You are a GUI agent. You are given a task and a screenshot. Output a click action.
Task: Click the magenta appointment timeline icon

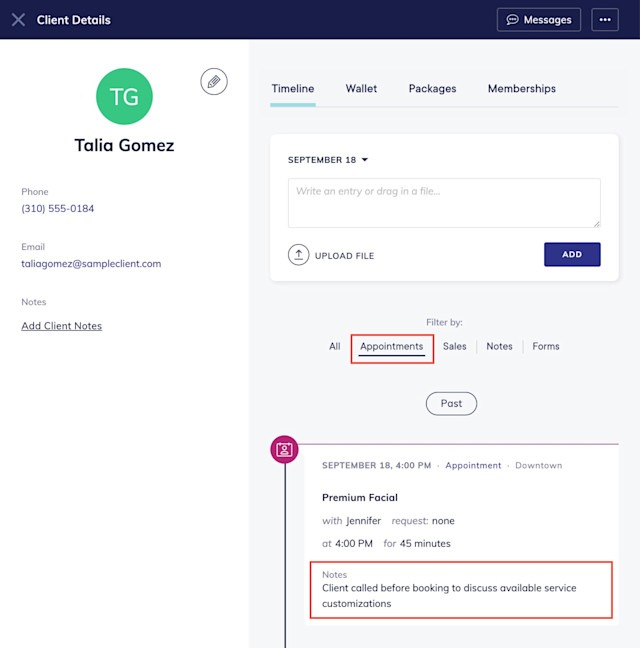pyautogui.click(x=284, y=449)
